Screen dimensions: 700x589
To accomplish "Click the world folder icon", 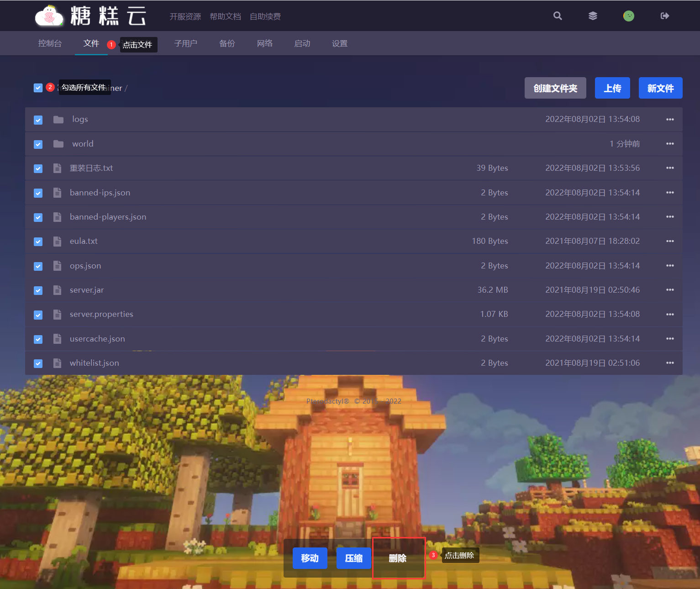I will coord(58,144).
